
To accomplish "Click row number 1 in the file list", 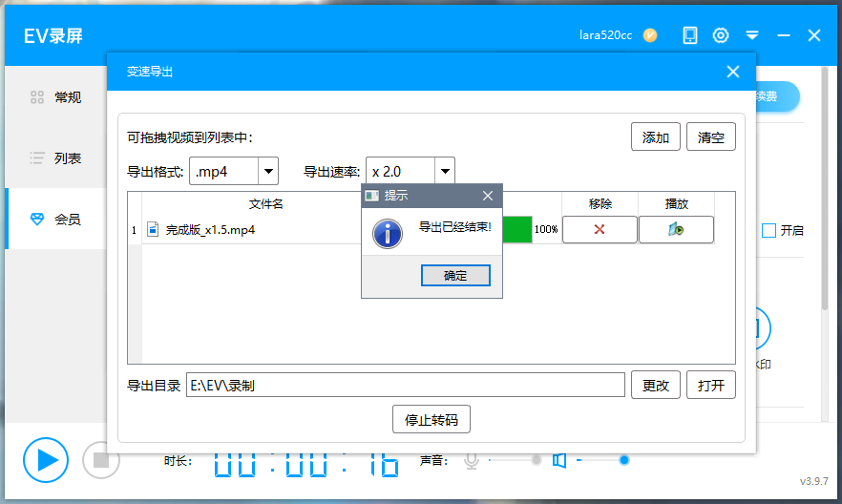I will click(135, 230).
